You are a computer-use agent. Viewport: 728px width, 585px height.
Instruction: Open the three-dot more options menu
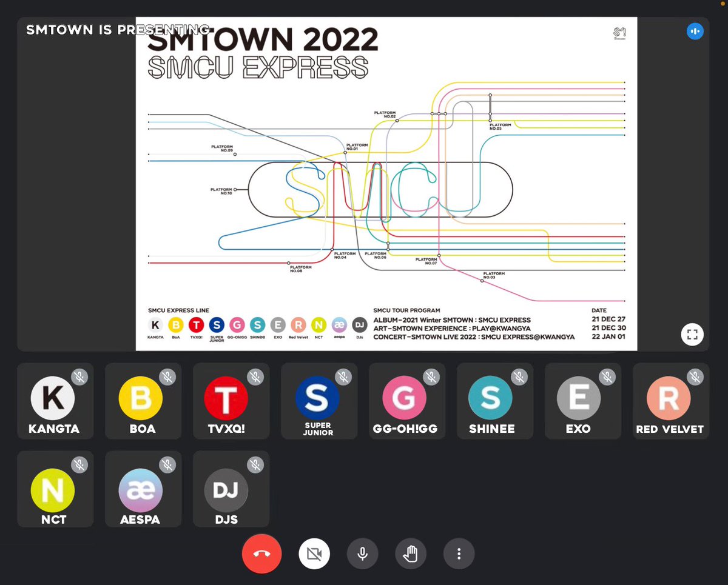pos(459,553)
